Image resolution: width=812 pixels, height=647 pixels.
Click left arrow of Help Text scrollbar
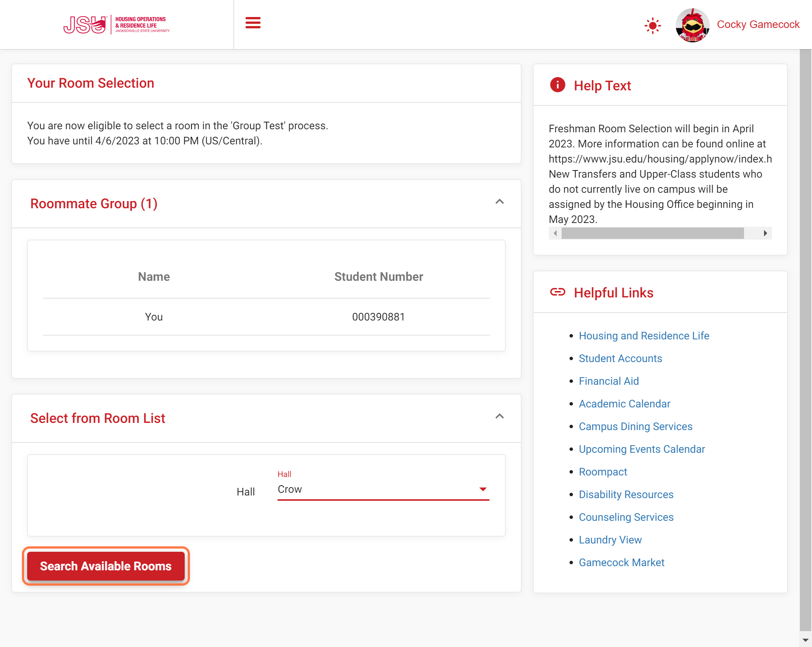(x=555, y=233)
